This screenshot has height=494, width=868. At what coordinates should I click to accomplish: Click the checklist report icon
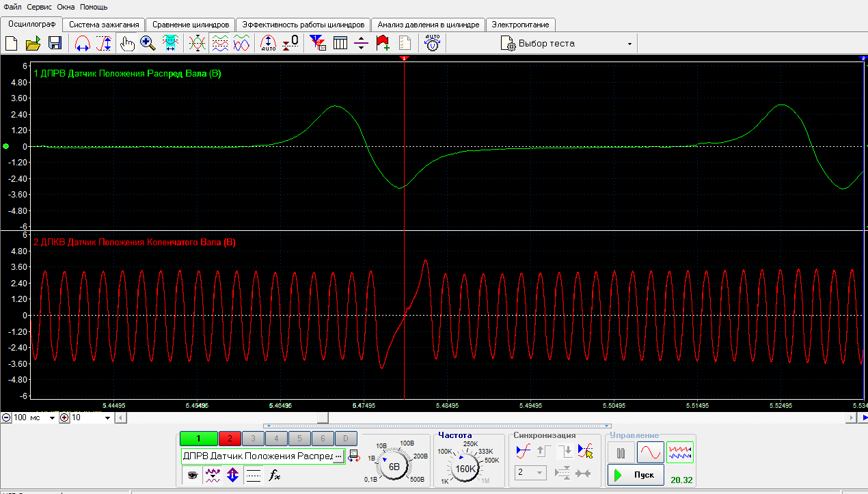(x=405, y=43)
